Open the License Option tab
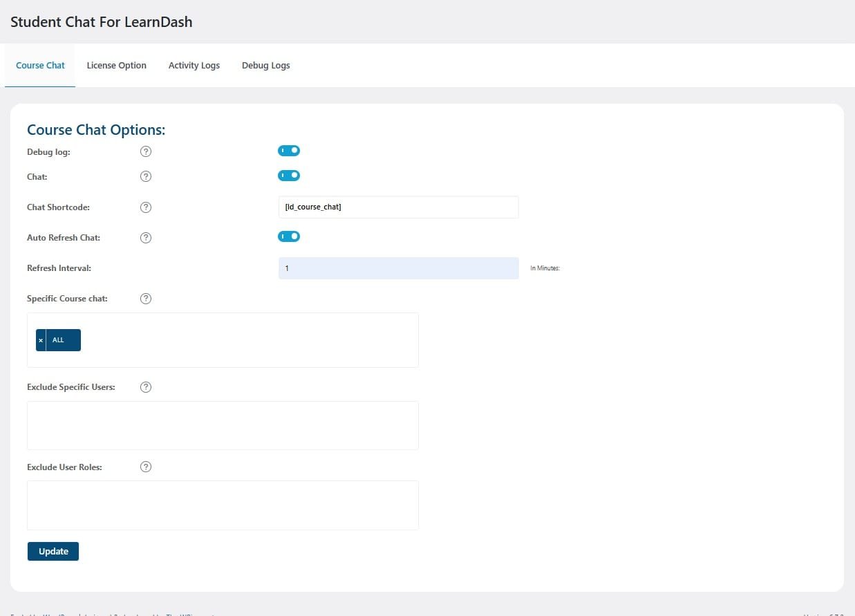 [x=117, y=66]
